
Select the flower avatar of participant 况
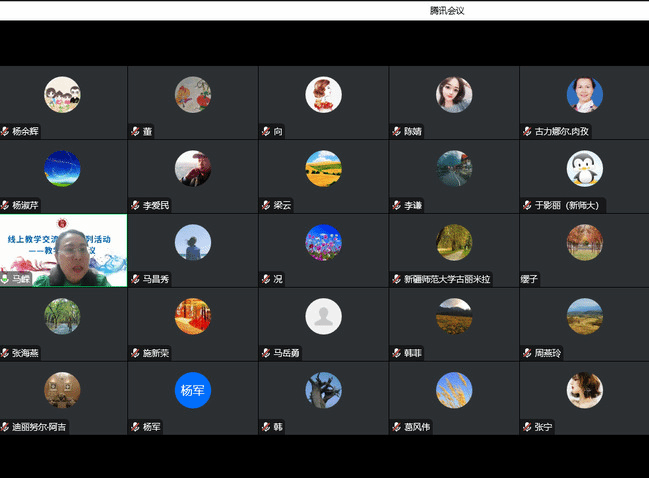(x=323, y=242)
